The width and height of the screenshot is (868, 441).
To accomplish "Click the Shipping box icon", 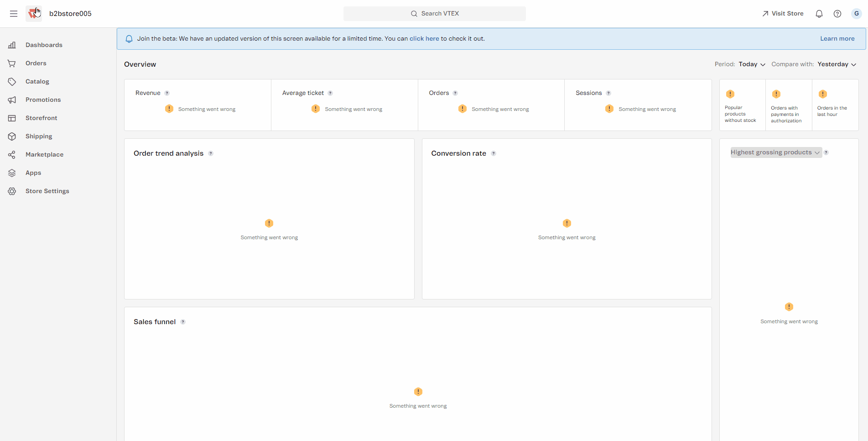I will 12,136.
